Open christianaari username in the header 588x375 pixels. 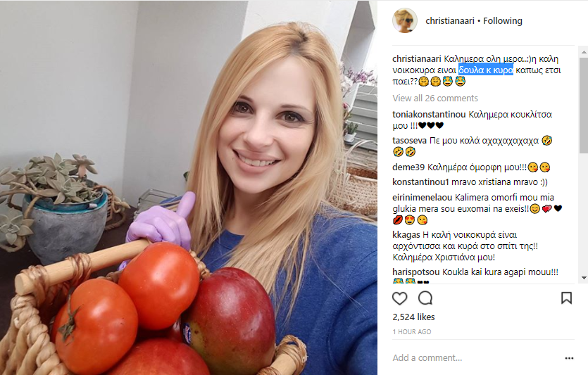coord(450,21)
